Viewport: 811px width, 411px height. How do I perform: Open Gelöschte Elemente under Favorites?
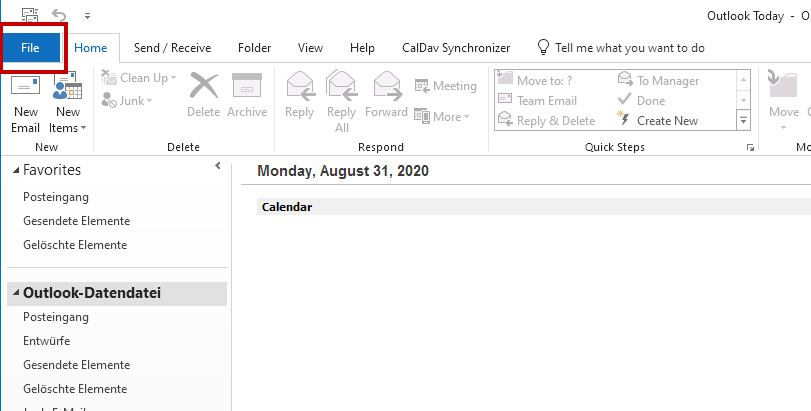tap(75, 245)
